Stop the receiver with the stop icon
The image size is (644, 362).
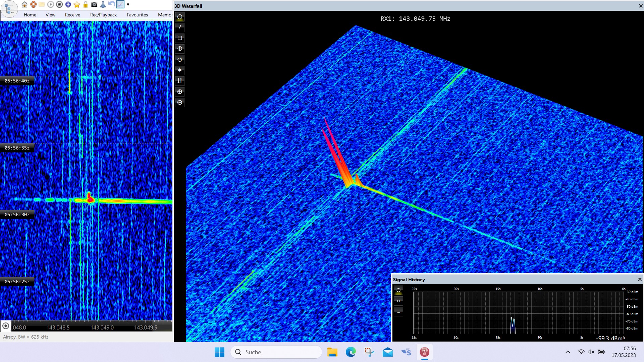[59, 4]
